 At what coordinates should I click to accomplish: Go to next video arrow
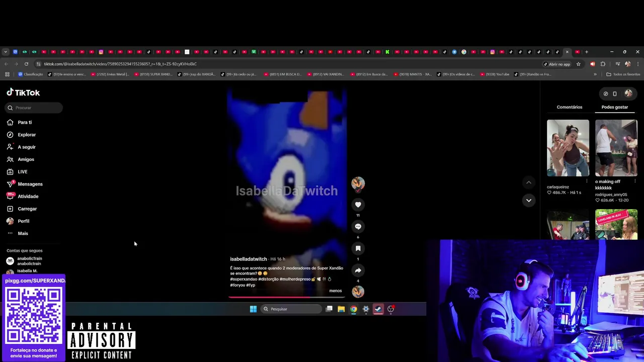pos(528,200)
